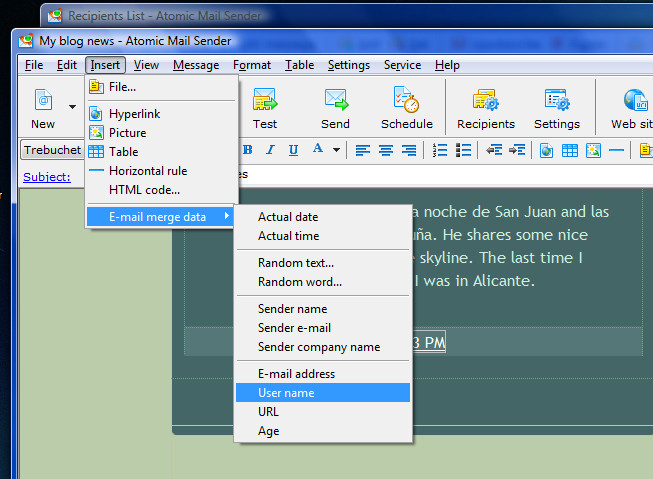Expand E-mail merge data submenu
The image size is (653, 479).
coord(160,217)
